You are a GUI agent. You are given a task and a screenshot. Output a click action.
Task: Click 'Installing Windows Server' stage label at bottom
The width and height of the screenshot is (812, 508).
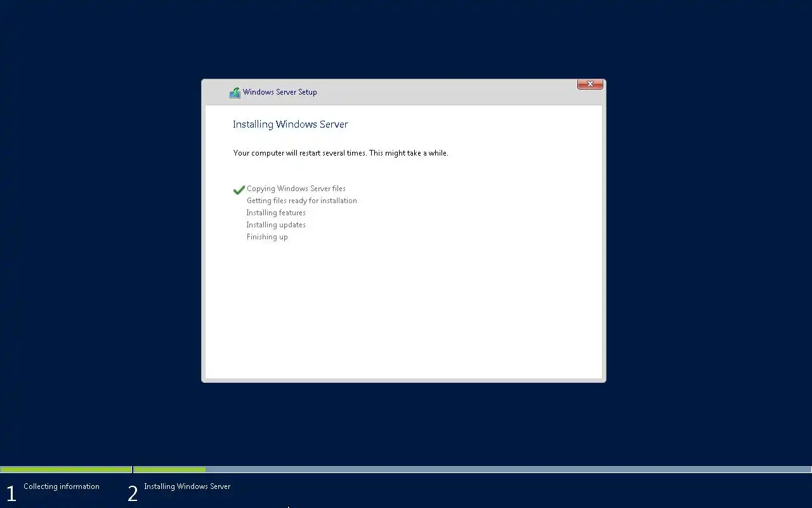tap(187, 486)
